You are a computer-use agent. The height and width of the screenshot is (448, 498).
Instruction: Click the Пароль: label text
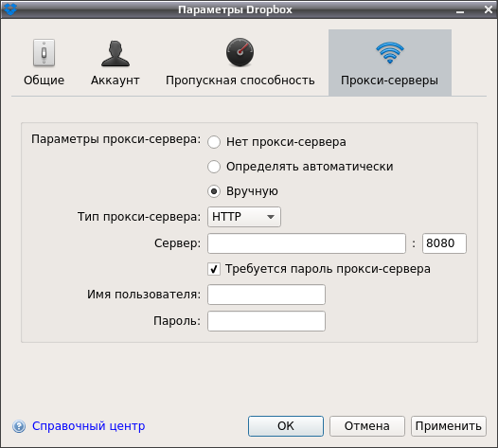(177, 321)
